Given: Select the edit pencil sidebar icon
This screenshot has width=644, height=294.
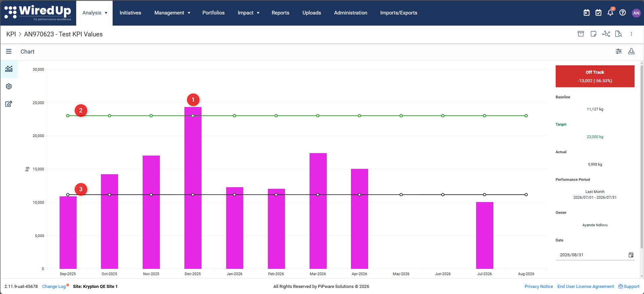Looking at the screenshot, I should click(x=9, y=104).
